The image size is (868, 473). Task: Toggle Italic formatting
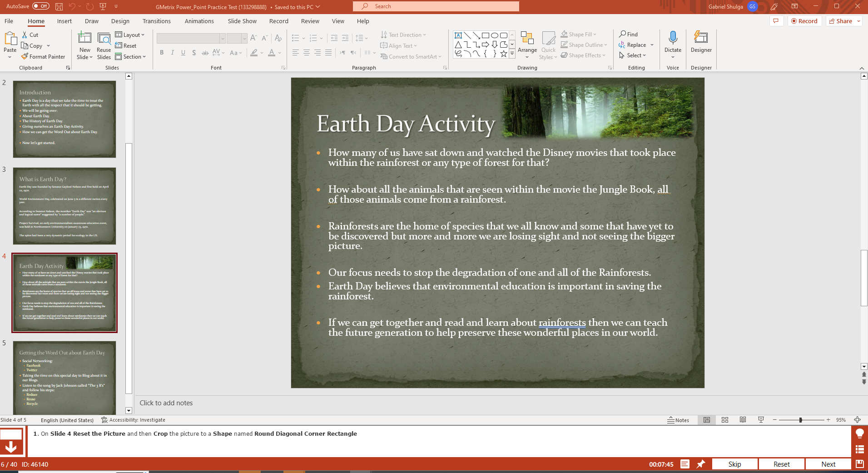(172, 53)
